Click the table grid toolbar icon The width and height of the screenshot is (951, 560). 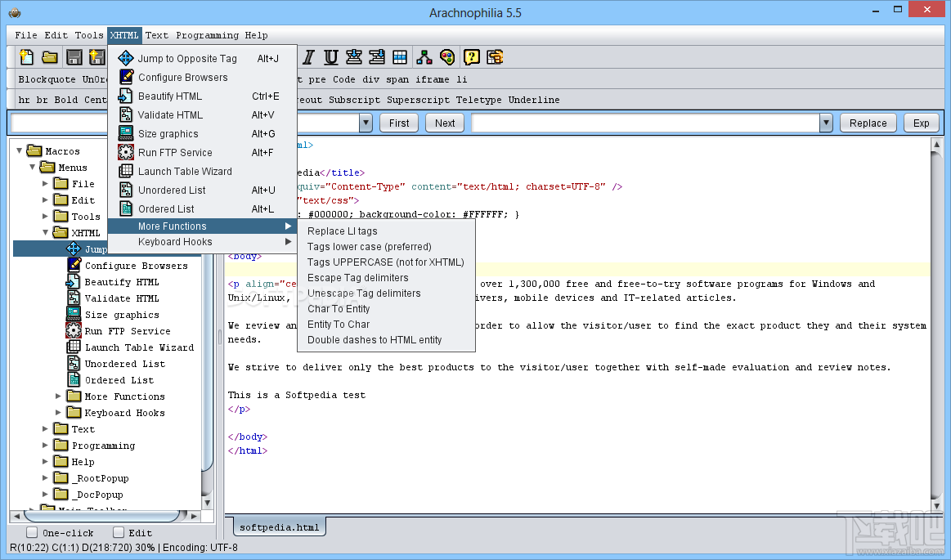400,57
